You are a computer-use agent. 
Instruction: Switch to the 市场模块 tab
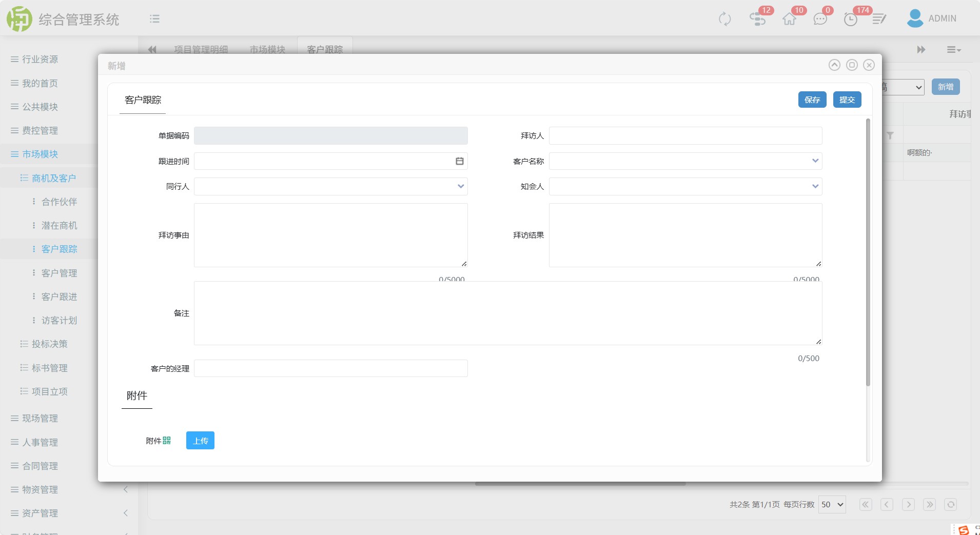[267, 49]
